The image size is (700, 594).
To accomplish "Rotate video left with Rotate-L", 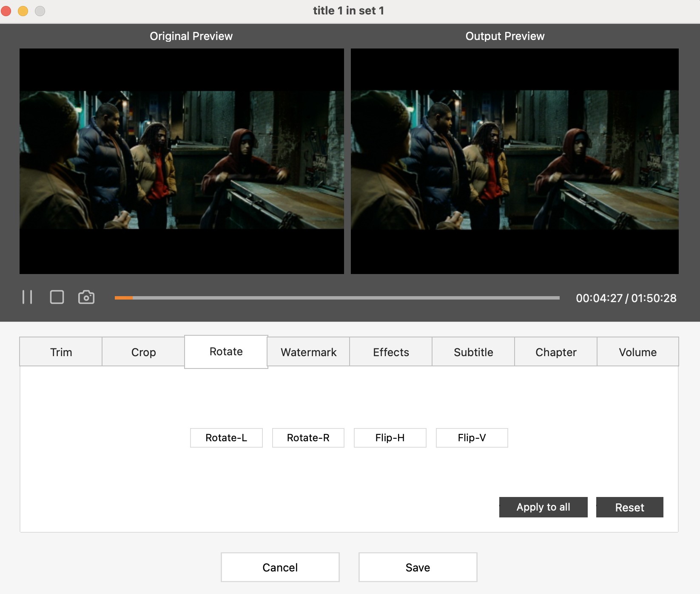I will pos(226,438).
